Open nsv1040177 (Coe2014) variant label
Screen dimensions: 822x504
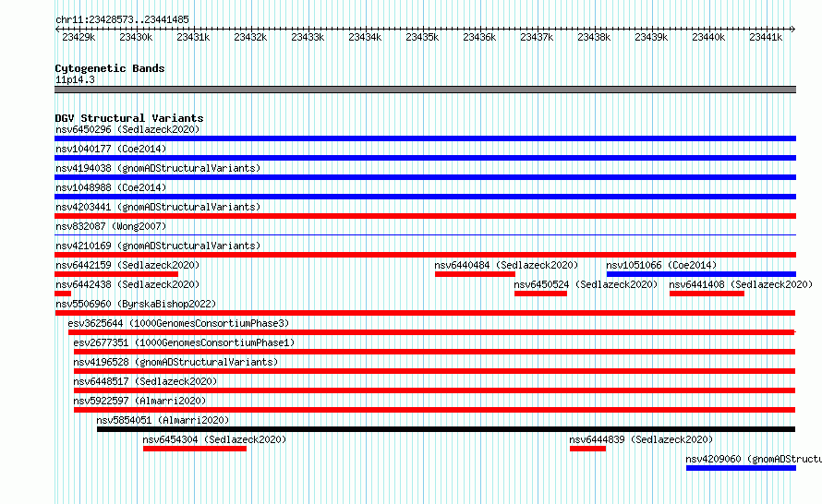point(111,149)
